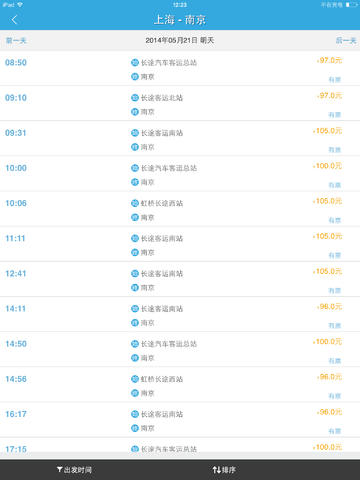Click the arrival icon for the 12:41 bus
Viewport: 360px width, 480px height.
pyautogui.click(x=135, y=288)
